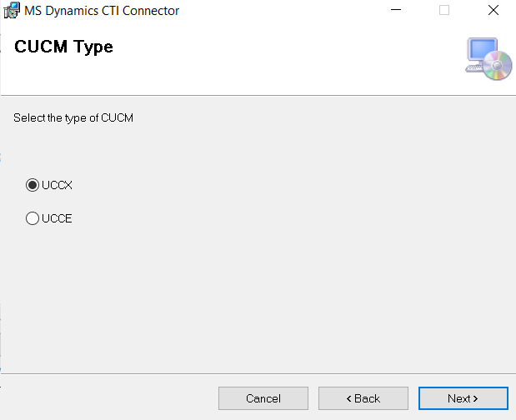Cancel the CTI Connector installation
Screen dimensions: 516x420
(x=263, y=398)
